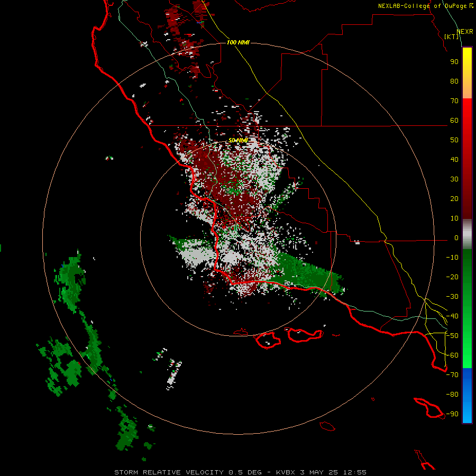
Task: Select the -40 value on velocity scale
Action: pyautogui.click(x=452, y=316)
